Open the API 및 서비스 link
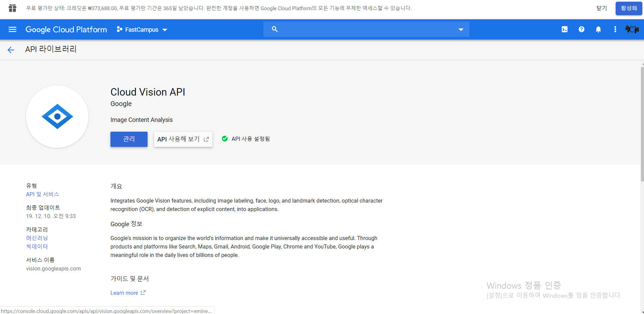This screenshot has height=314, width=644. [43, 194]
